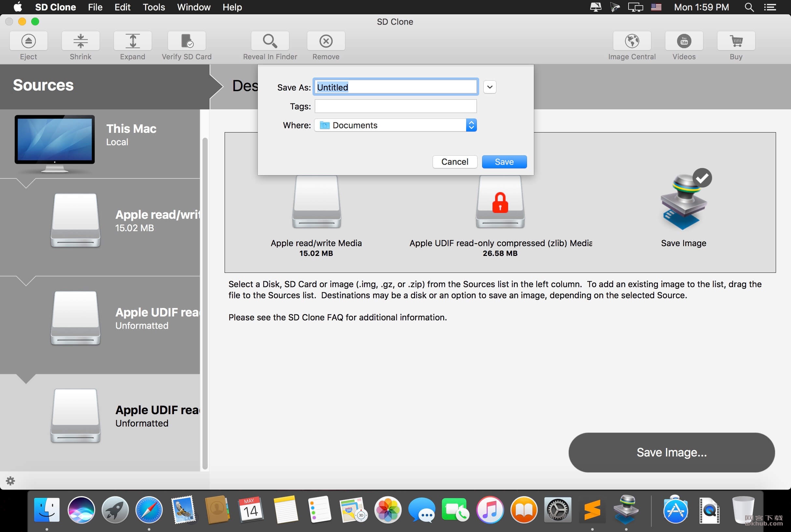This screenshot has width=791, height=532.
Task: Open App Store from the Dock
Action: [x=675, y=510]
